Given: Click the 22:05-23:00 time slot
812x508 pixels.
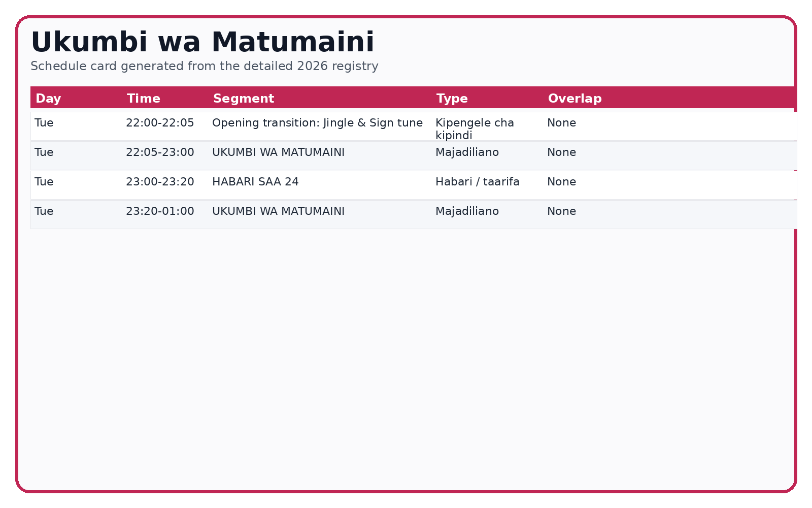Looking at the screenshot, I should pos(160,152).
